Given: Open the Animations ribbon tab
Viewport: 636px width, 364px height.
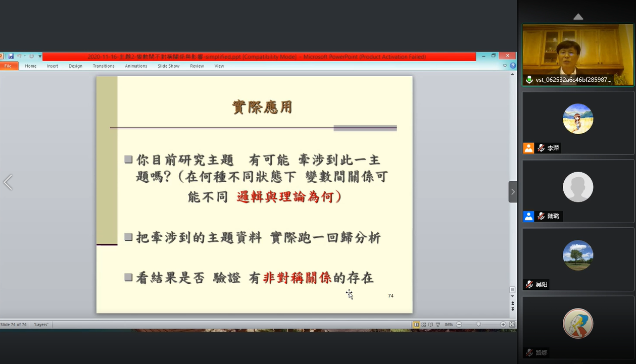Looking at the screenshot, I should [x=136, y=66].
